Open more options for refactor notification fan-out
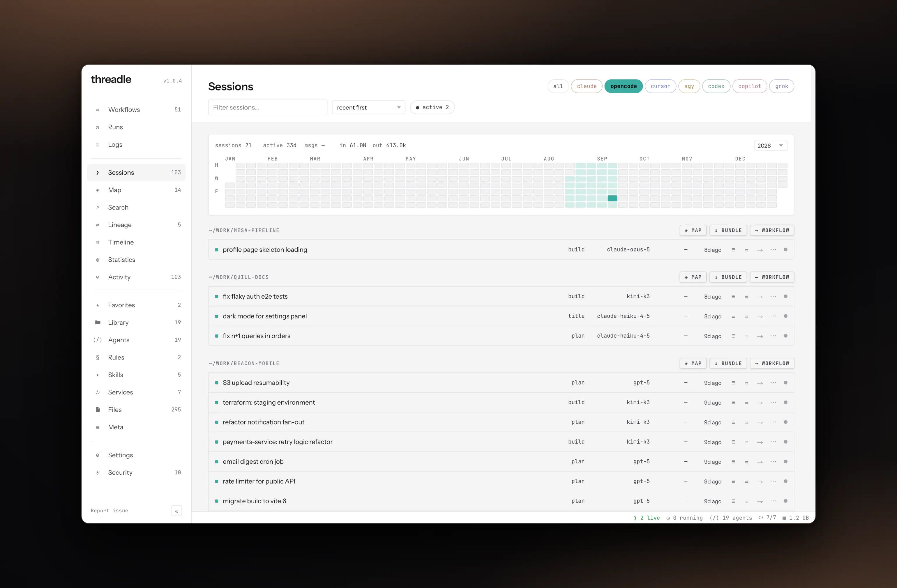897x588 pixels. 773,422
